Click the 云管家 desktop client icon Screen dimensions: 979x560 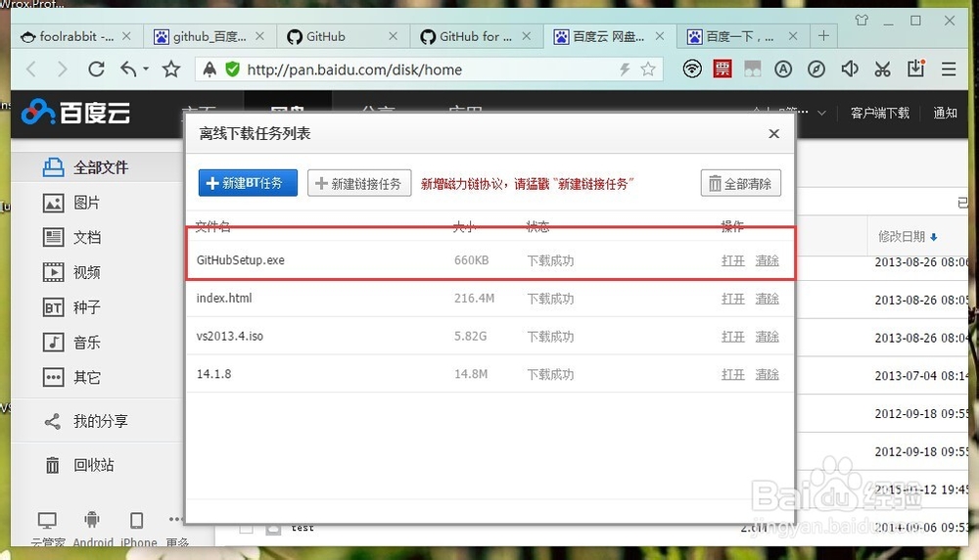tap(47, 520)
